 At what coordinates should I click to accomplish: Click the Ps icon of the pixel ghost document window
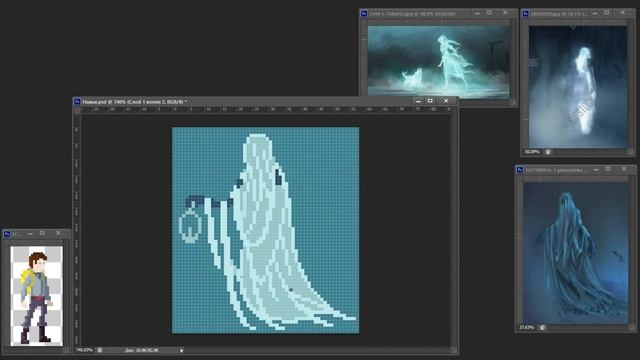(77, 101)
